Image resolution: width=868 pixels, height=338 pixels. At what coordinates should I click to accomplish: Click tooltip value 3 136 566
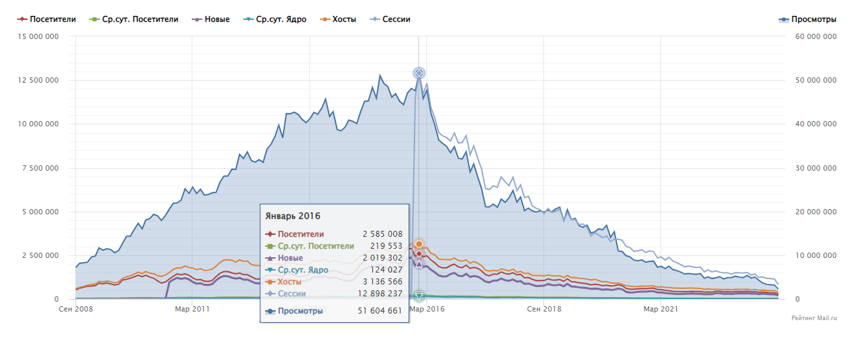click(x=382, y=282)
